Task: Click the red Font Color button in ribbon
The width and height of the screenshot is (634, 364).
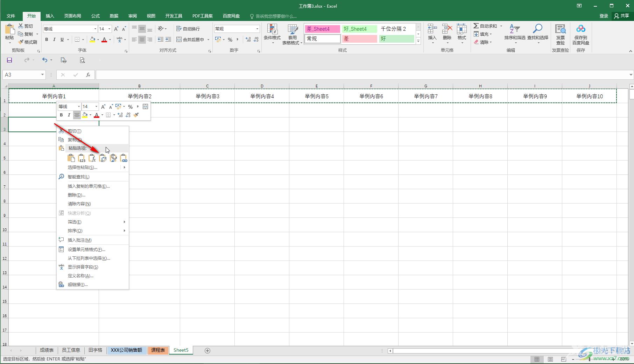Action: point(104,40)
